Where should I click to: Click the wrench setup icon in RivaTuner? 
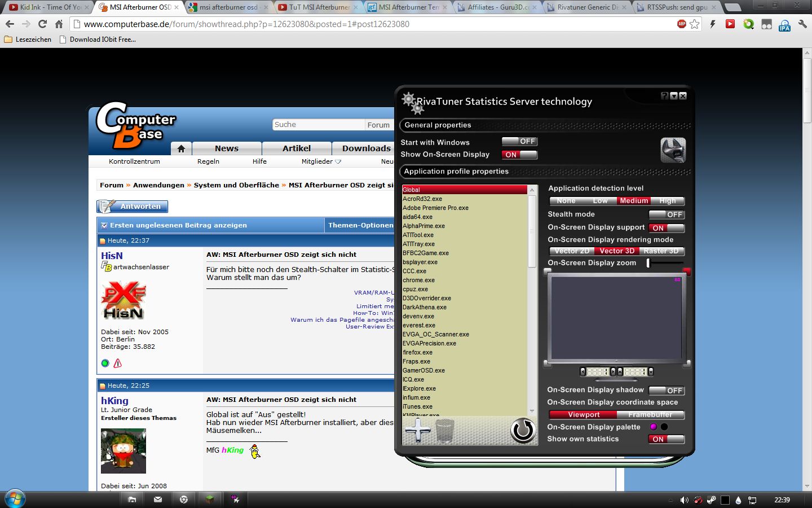(673, 150)
